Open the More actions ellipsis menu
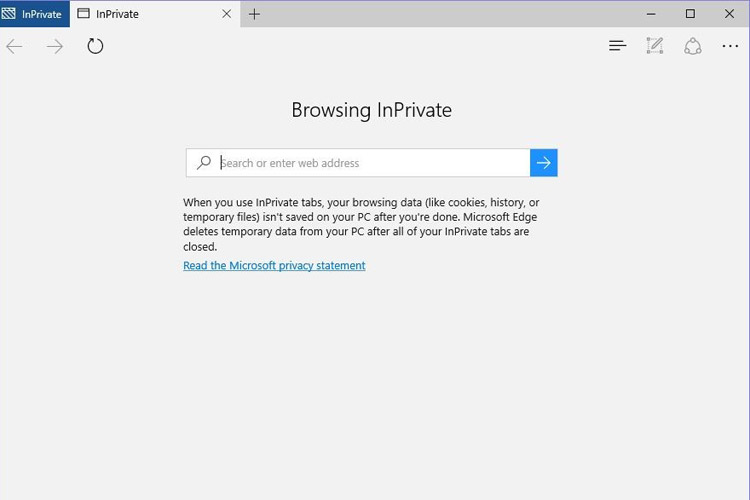The height and width of the screenshot is (500, 750). tap(730, 46)
